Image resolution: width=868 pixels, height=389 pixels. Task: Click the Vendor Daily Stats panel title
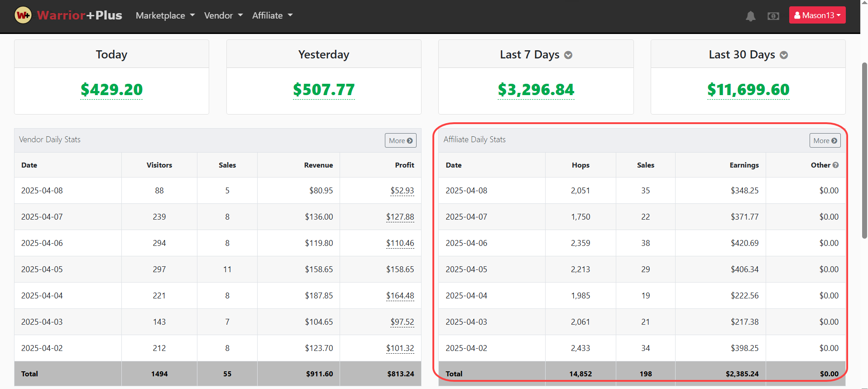click(50, 139)
